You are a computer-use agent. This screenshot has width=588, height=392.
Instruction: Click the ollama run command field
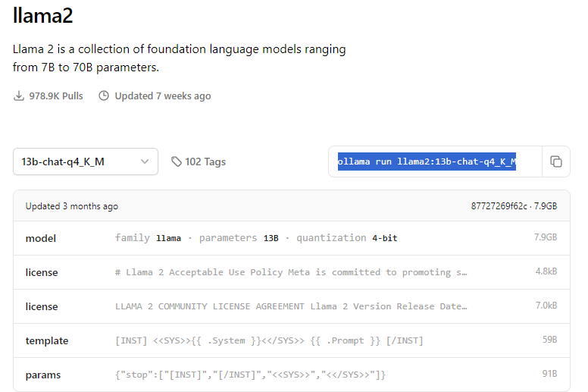(x=427, y=162)
